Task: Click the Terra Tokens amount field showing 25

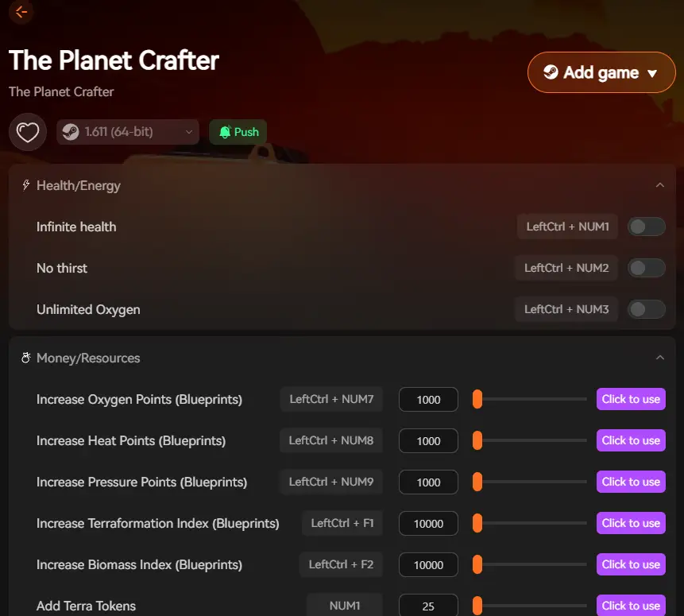Action: point(428,605)
